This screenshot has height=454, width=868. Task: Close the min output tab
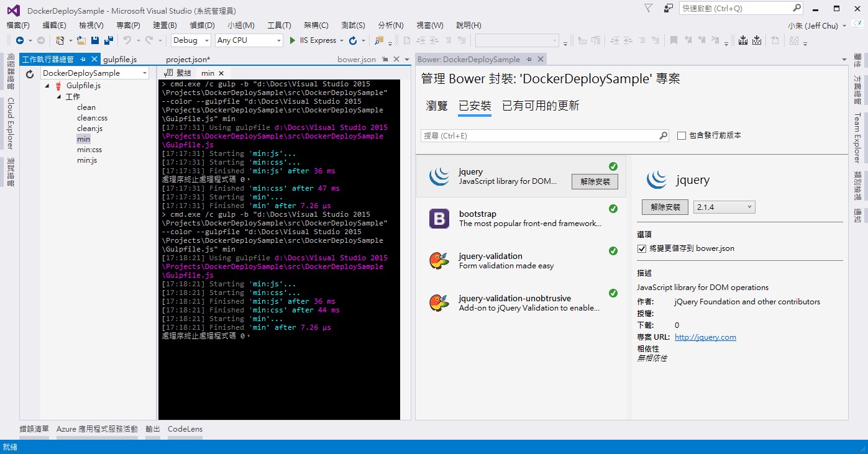click(x=221, y=73)
